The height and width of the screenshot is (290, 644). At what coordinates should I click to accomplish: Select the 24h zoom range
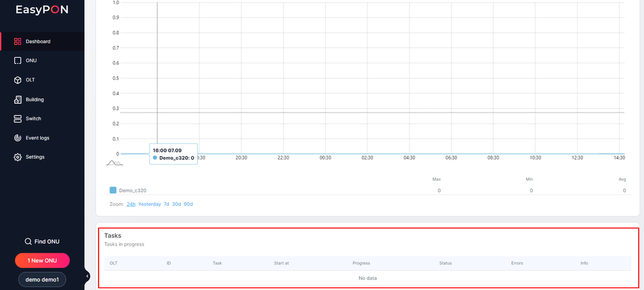coord(131,204)
